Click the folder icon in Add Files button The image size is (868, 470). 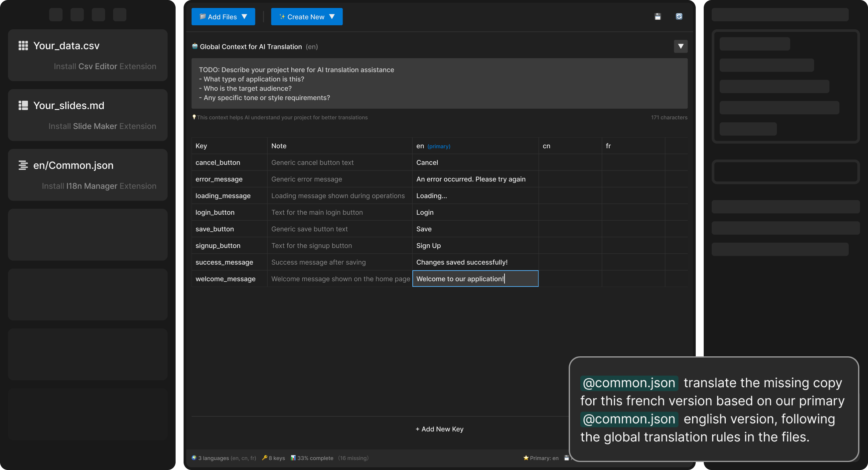[203, 17]
